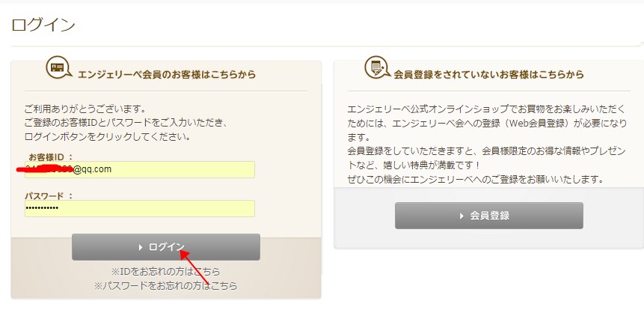Select the エンジェリーベ会員のお客様はこちらから heading
The image size is (644, 328).
coord(166,74)
